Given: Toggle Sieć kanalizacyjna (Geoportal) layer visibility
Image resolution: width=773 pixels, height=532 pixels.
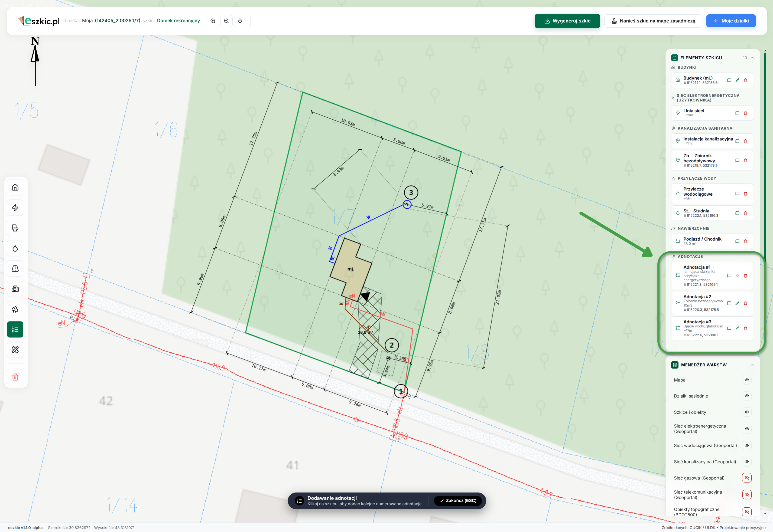Looking at the screenshot, I should [x=747, y=462].
